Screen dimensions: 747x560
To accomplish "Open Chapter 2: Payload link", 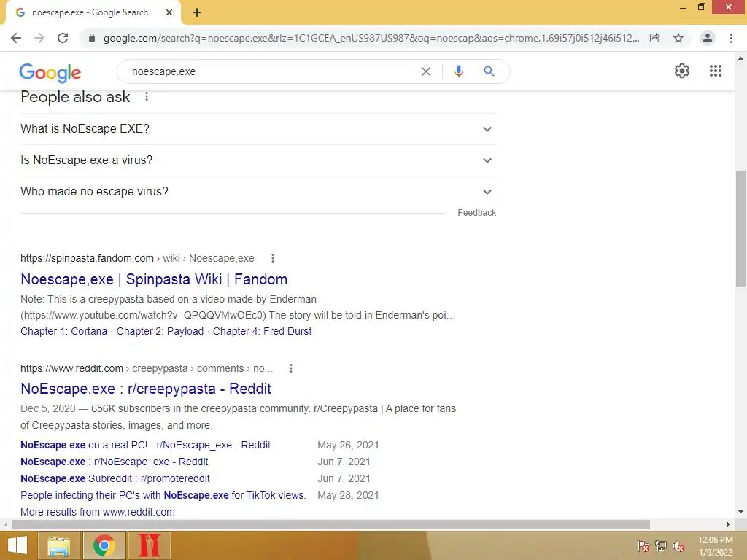I will click(x=160, y=332).
